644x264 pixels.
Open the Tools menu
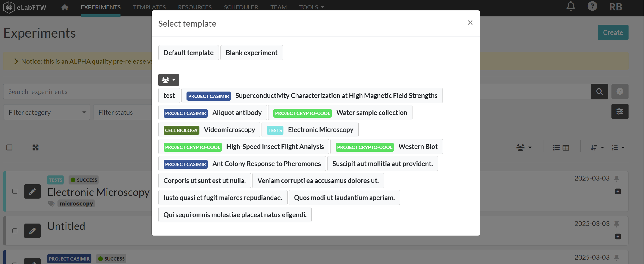click(x=311, y=7)
